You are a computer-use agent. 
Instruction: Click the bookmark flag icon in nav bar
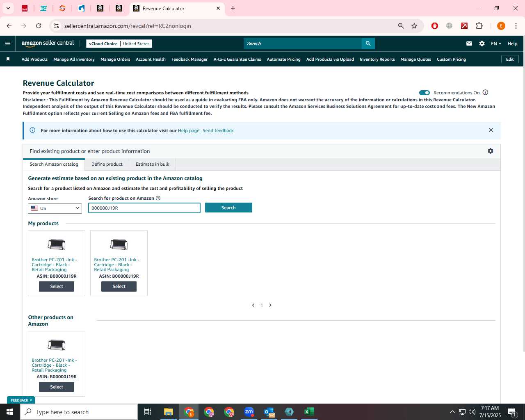(8, 59)
